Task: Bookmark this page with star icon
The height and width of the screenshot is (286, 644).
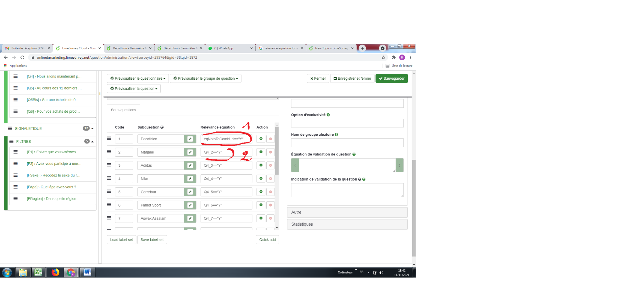Action: click(x=383, y=57)
